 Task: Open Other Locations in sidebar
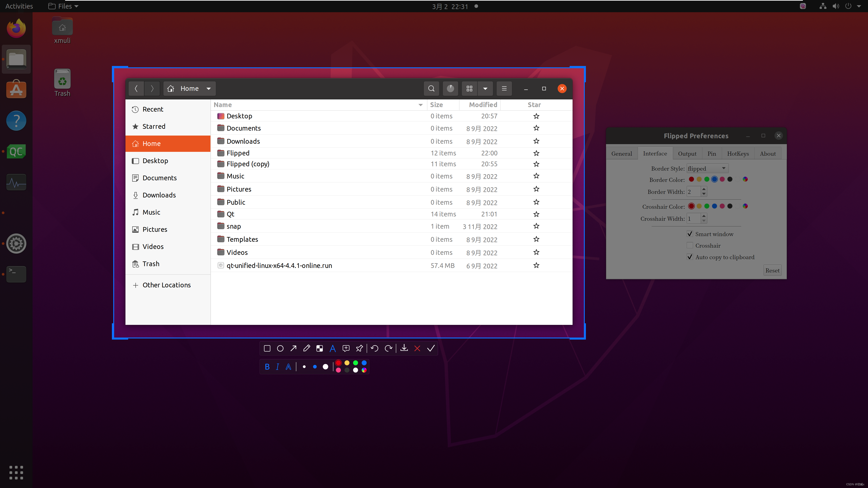tap(168, 285)
